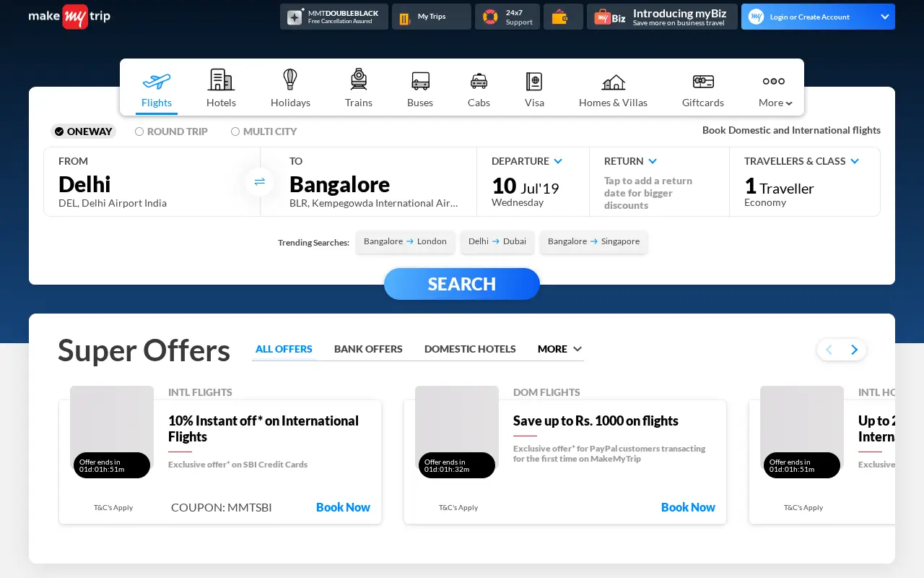
Task: Open Hotels building icon
Action: pyautogui.click(x=221, y=79)
